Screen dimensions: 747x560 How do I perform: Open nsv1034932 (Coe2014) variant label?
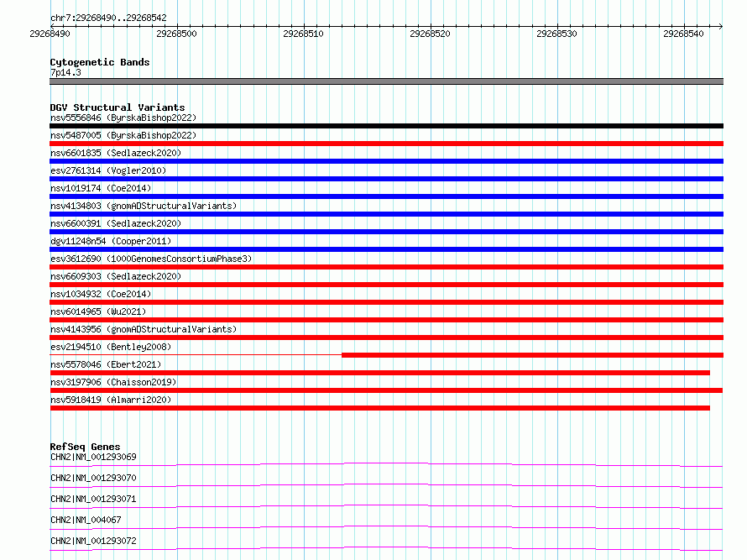101,294
